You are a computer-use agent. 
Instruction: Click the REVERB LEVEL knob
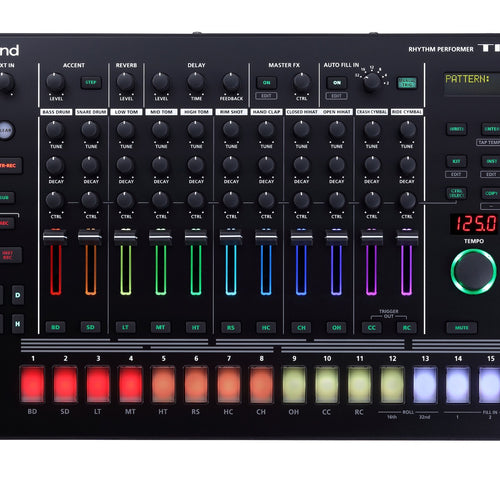pos(125,82)
